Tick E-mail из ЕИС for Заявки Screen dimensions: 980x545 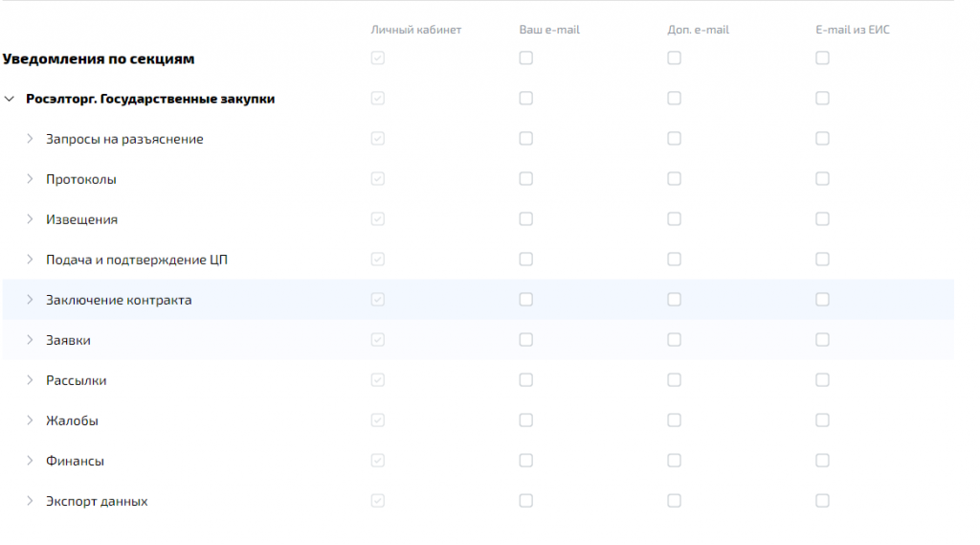click(823, 340)
